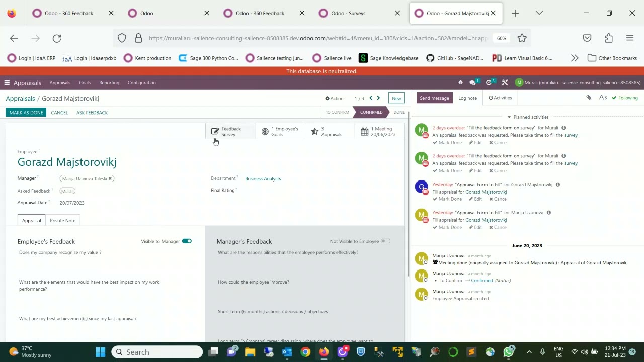This screenshot has width=644, height=362.
Task: Open WhatsApp from the taskbar
Action: [x=509, y=352]
